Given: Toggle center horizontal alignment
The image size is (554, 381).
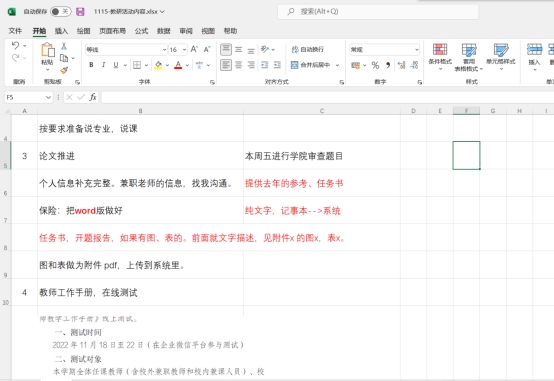Looking at the screenshot, I should pyautogui.click(x=239, y=65).
